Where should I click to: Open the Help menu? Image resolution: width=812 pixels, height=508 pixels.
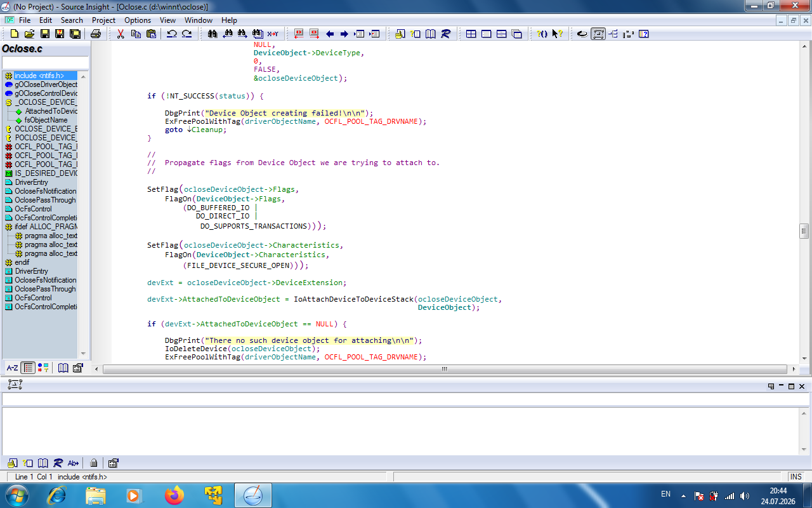(229, 20)
